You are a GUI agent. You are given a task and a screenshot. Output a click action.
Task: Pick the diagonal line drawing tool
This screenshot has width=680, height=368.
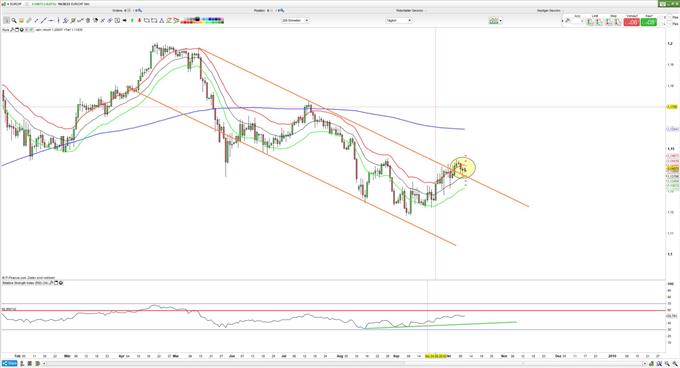(x=43, y=20)
